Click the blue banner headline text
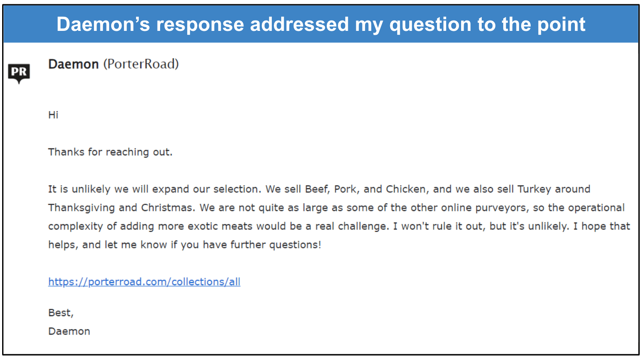 click(321, 24)
